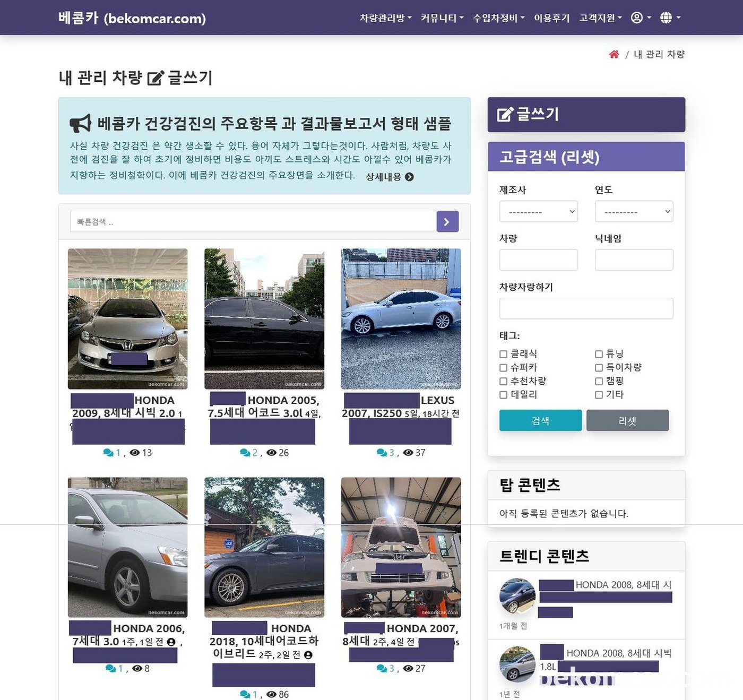This screenshot has height=700, width=743.
Task: Open the 연도 year dropdown
Action: (634, 211)
